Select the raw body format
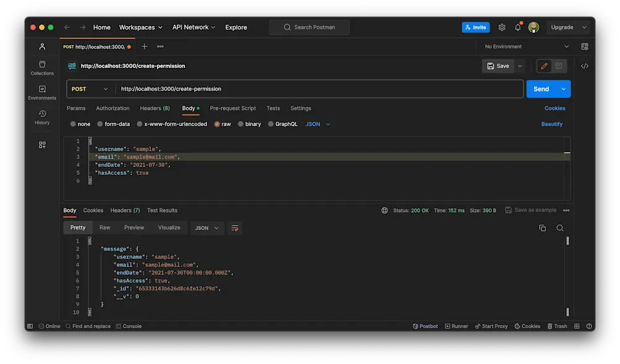620x364 pixels. pyautogui.click(x=223, y=124)
